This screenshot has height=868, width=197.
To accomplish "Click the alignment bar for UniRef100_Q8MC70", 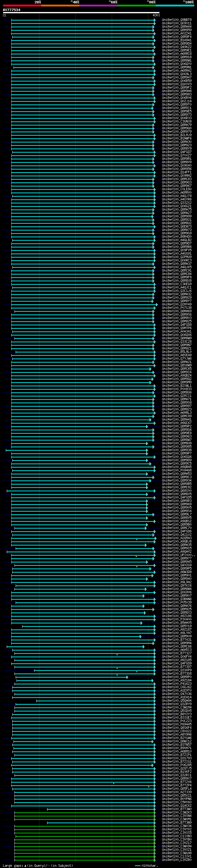I will tap(80, 528).
